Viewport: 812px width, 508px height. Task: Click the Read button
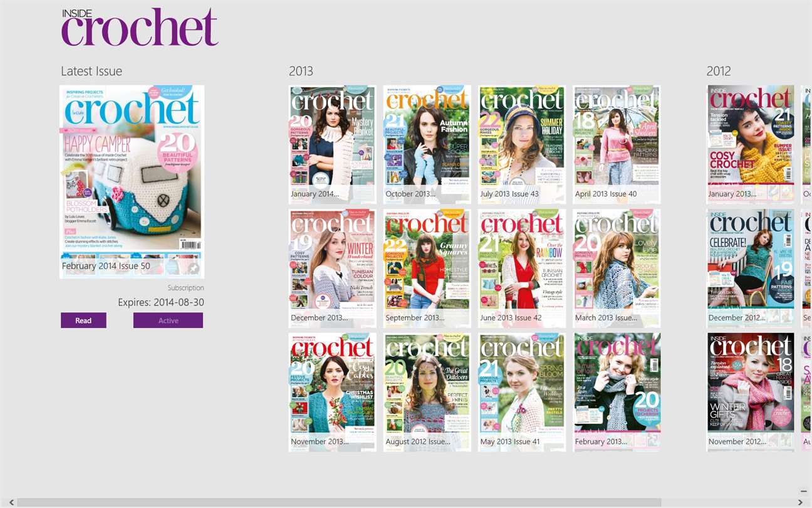83,320
